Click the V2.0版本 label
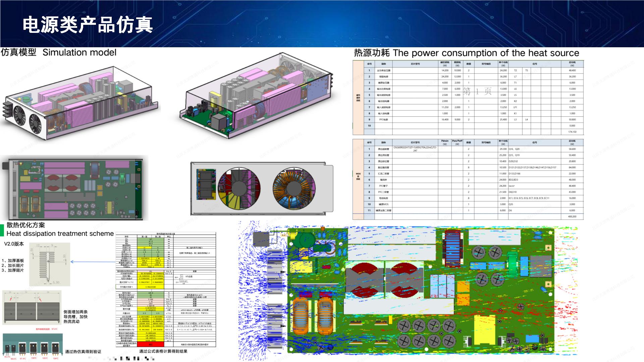 click(x=14, y=244)
